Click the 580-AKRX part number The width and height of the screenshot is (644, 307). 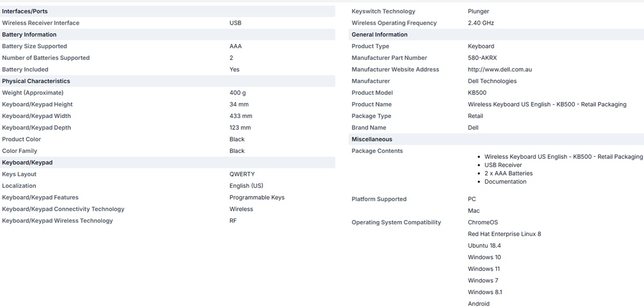pos(482,58)
